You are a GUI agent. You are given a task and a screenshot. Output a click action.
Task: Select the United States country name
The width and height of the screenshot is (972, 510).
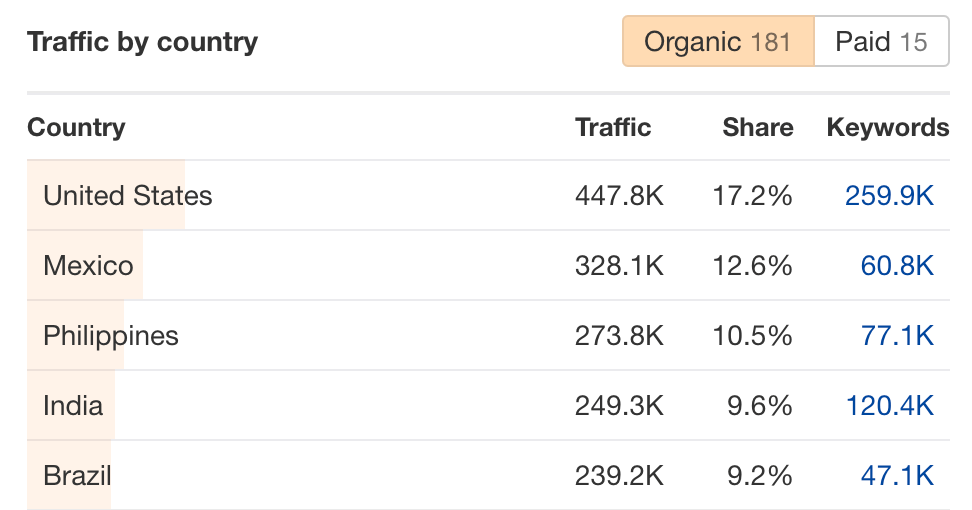(128, 195)
